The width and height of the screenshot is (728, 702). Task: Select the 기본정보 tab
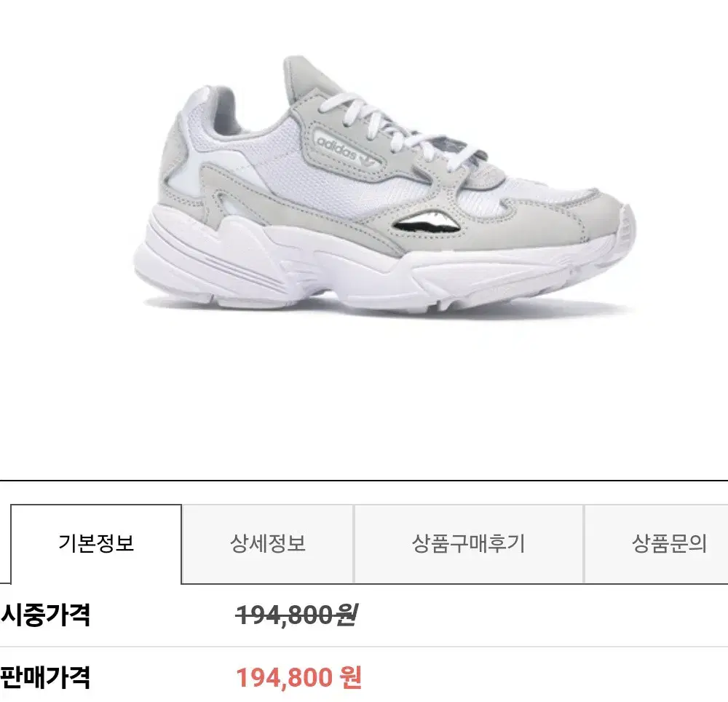[96, 544]
